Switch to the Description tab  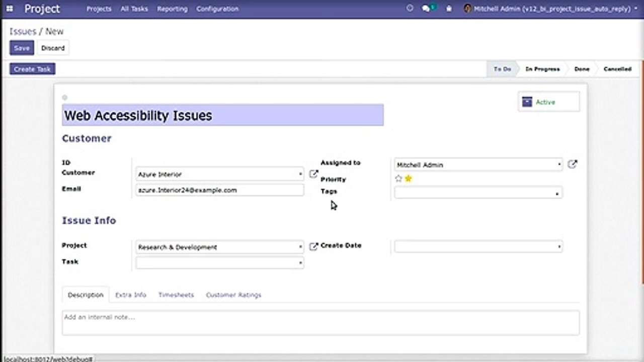86,295
